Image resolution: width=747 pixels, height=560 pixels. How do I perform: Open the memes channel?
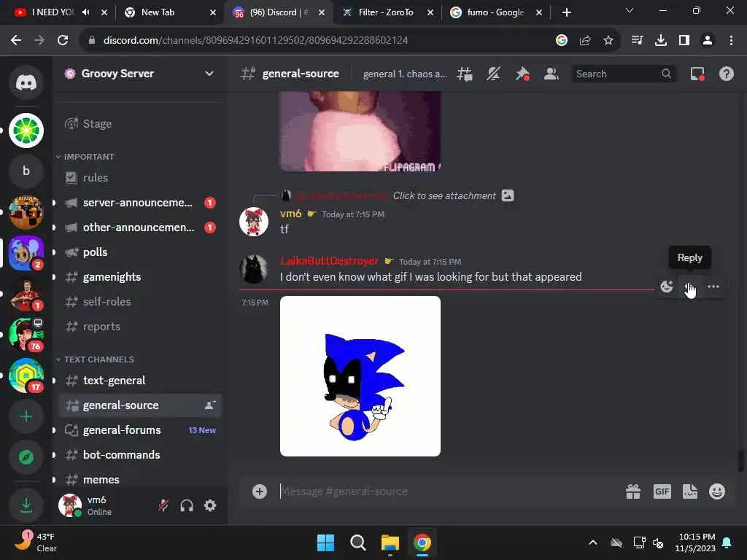pyautogui.click(x=139, y=480)
